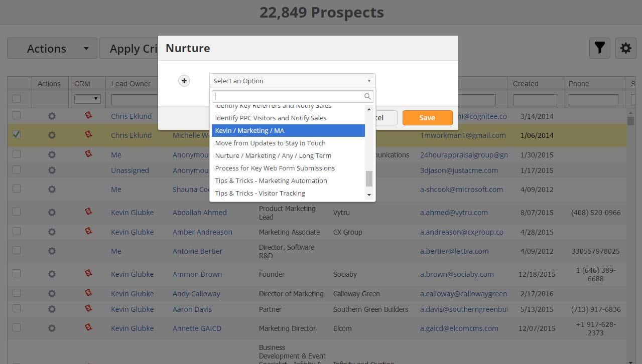Screen dimensions: 642x364
Task: Click the table vertical scrollbar thumb
Action: coord(630,121)
